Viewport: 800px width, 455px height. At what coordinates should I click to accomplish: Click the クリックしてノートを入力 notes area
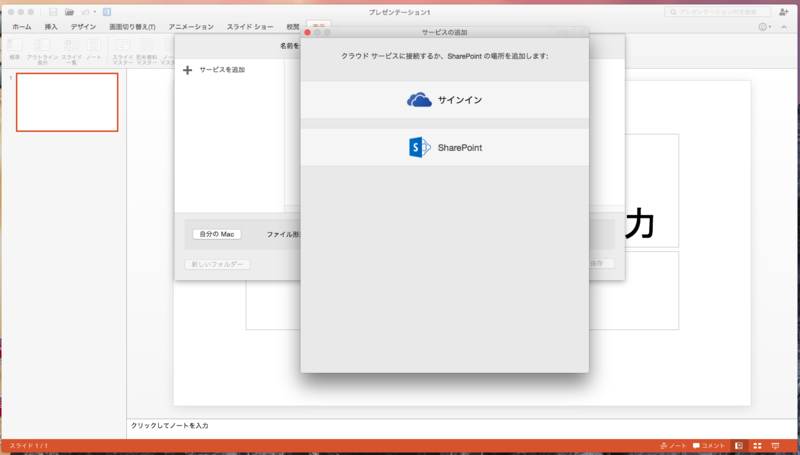[x=170, y=425]
